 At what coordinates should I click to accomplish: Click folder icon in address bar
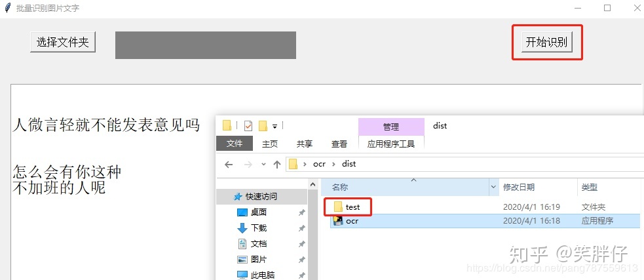click(x=293, y=164)
